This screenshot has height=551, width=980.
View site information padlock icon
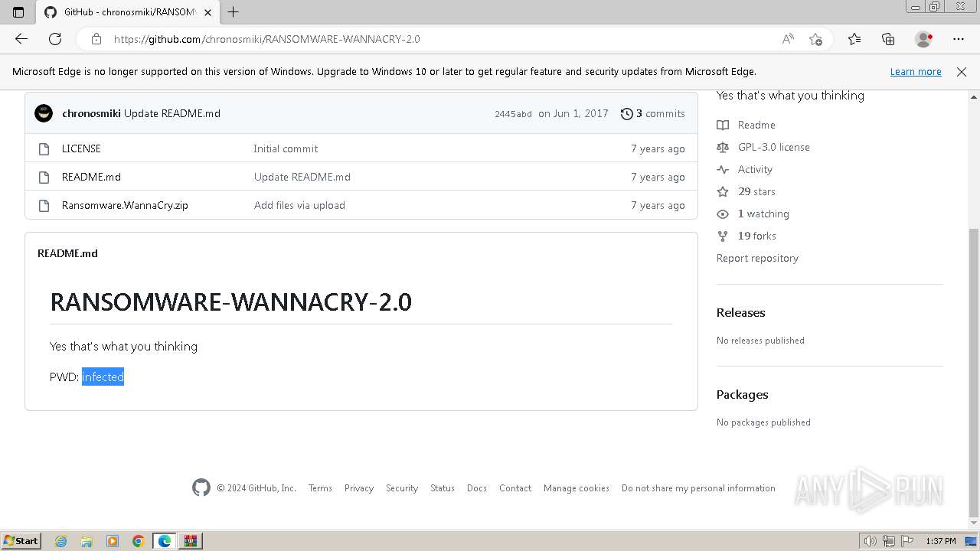(x=96, y=39)
